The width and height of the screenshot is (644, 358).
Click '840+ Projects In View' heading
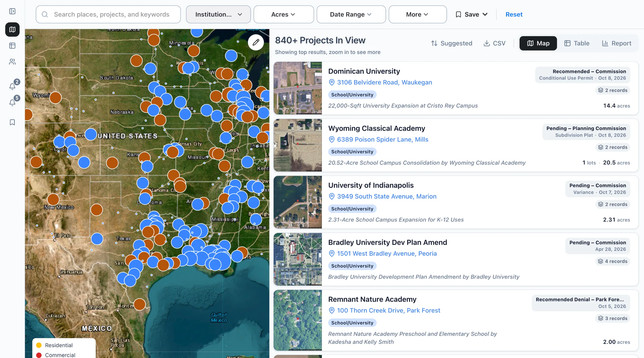click(320, 40)
